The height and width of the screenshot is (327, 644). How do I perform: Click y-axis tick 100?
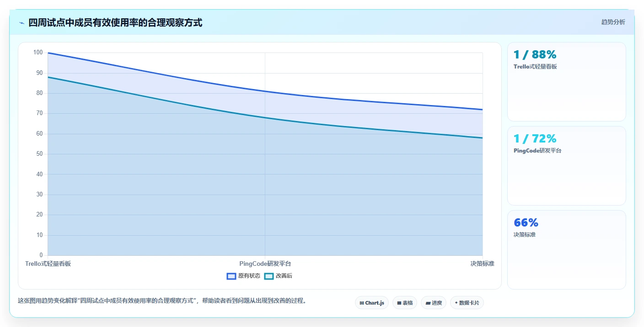tap(38, 53)
